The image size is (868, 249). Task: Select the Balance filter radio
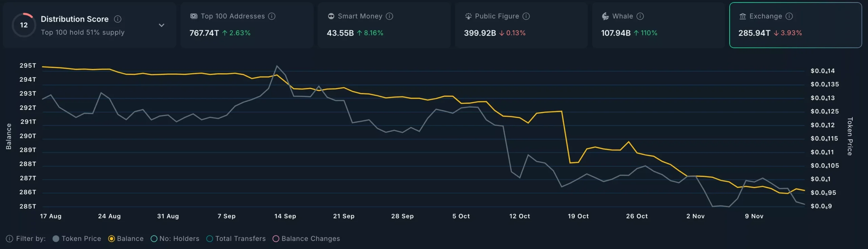(x=112, y=239)
